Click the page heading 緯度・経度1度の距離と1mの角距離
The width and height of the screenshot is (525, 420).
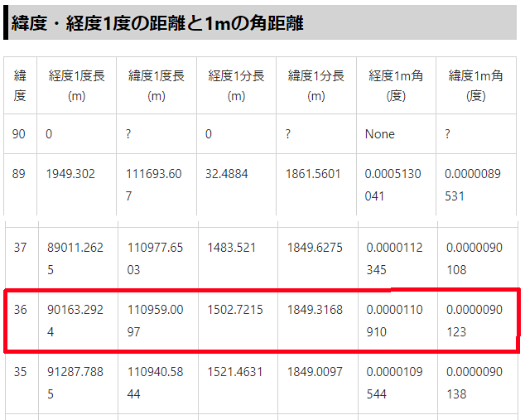pyautogui.click(x=157, y=22)
